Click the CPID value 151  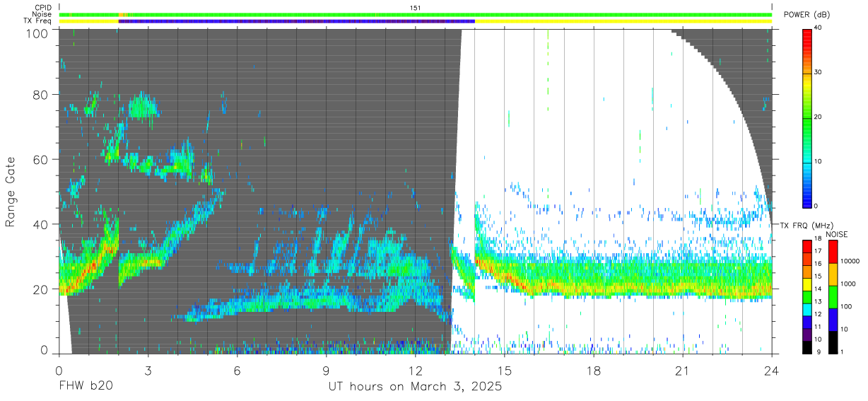tap(416, 8)
